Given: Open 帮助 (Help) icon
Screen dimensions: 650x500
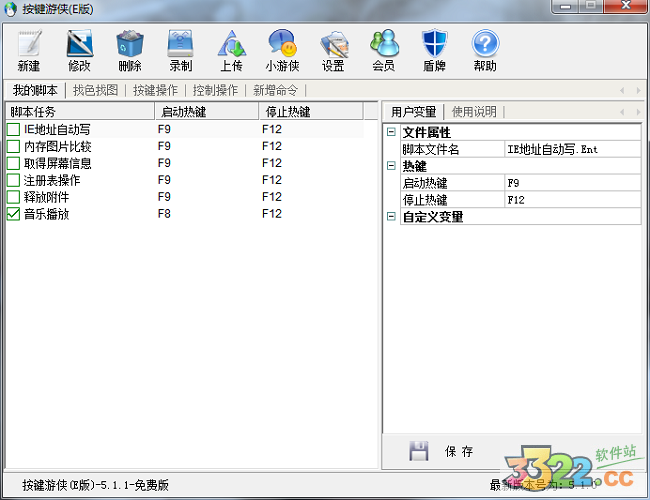Looking at the screenshot, I should click(485, 45).
